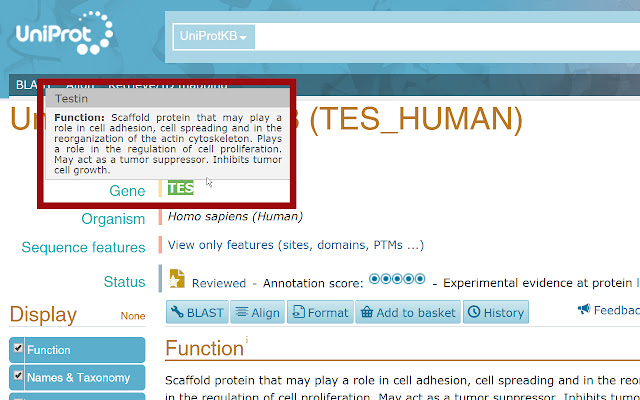Open the entry History button
Screen dimensions: 640x400
(496, 312)
